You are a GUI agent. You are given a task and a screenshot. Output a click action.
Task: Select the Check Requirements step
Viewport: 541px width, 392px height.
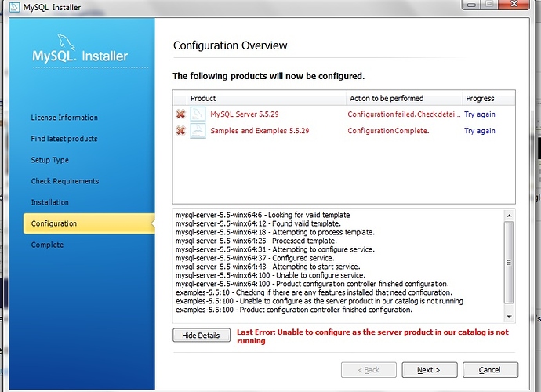pyautogui.click(x=65, y=181)
